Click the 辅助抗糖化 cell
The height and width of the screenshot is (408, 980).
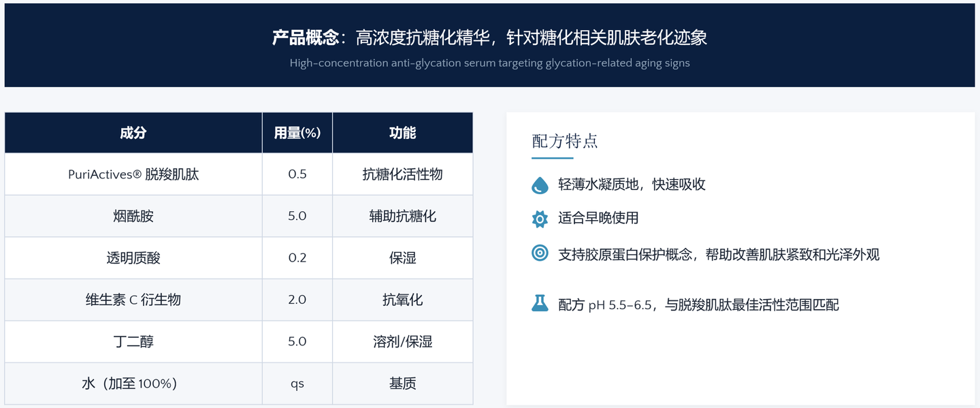(403, 216)
